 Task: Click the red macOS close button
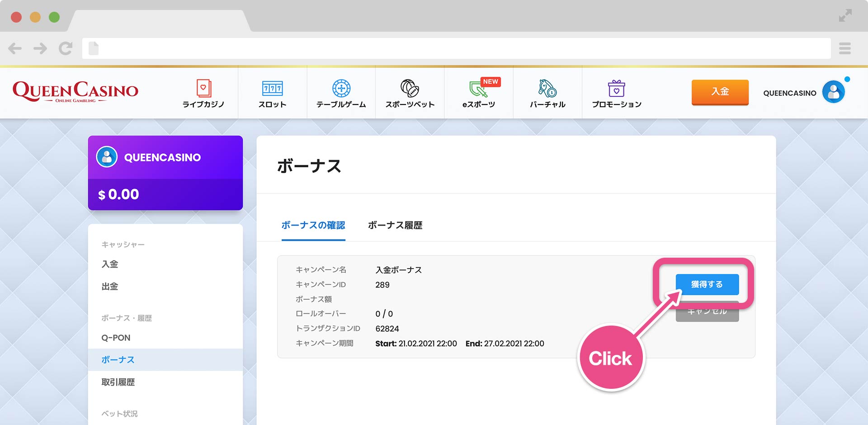[x=16, y=17]
